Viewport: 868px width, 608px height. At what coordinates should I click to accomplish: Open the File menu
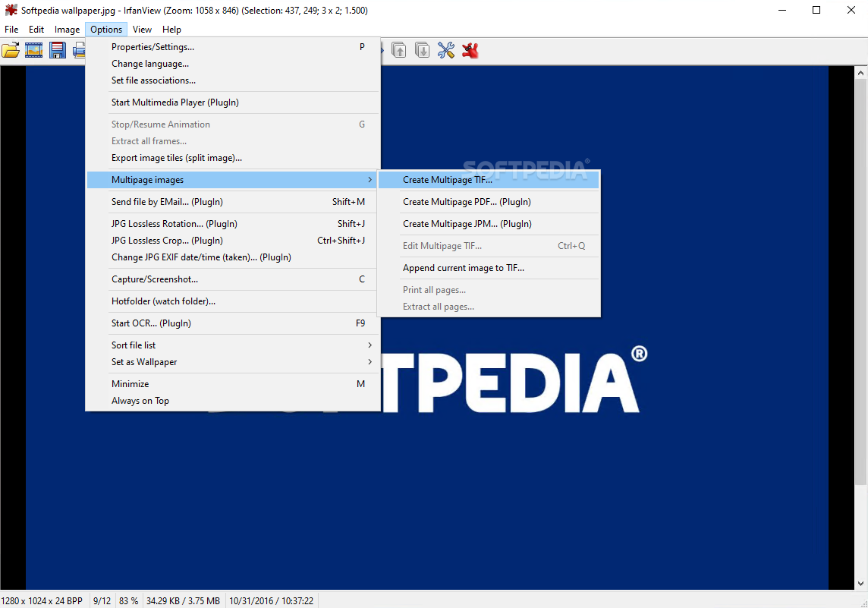pos(11,30)
